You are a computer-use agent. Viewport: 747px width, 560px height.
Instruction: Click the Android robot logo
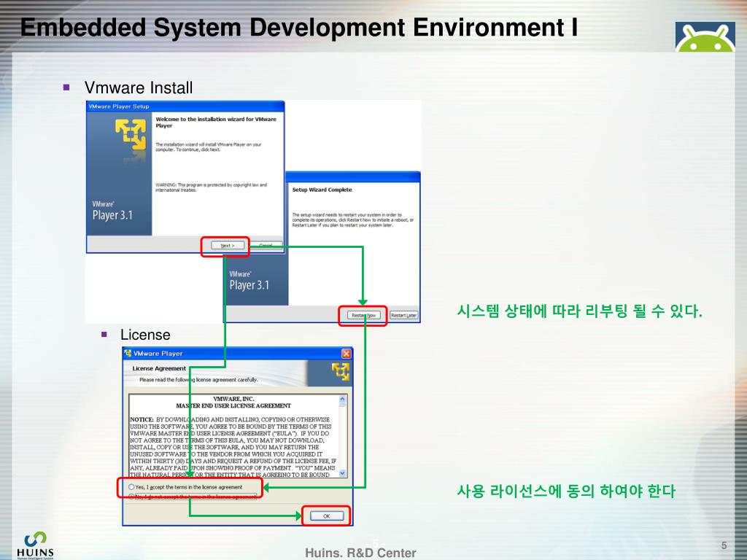tap(705, 36)
